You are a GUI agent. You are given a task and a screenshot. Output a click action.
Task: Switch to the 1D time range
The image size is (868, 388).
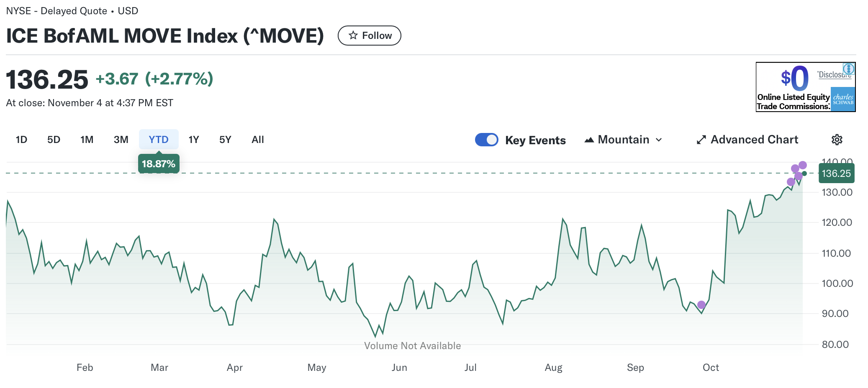pos(21,140)
